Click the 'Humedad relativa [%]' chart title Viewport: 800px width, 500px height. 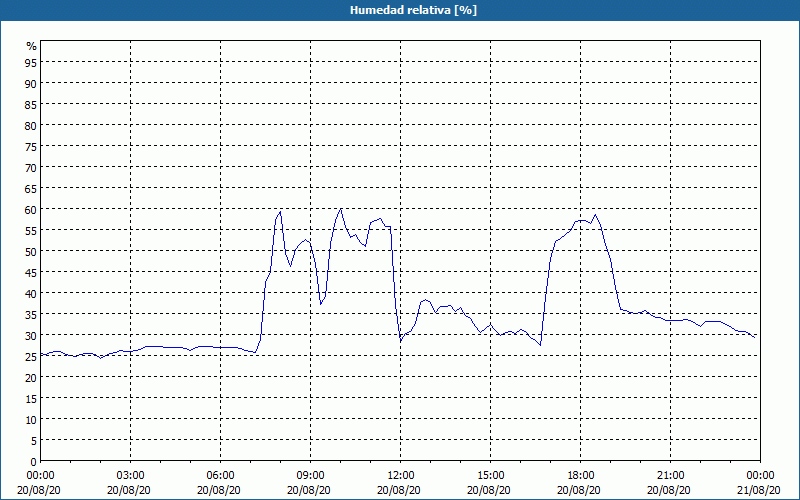[x=413, y=10]
